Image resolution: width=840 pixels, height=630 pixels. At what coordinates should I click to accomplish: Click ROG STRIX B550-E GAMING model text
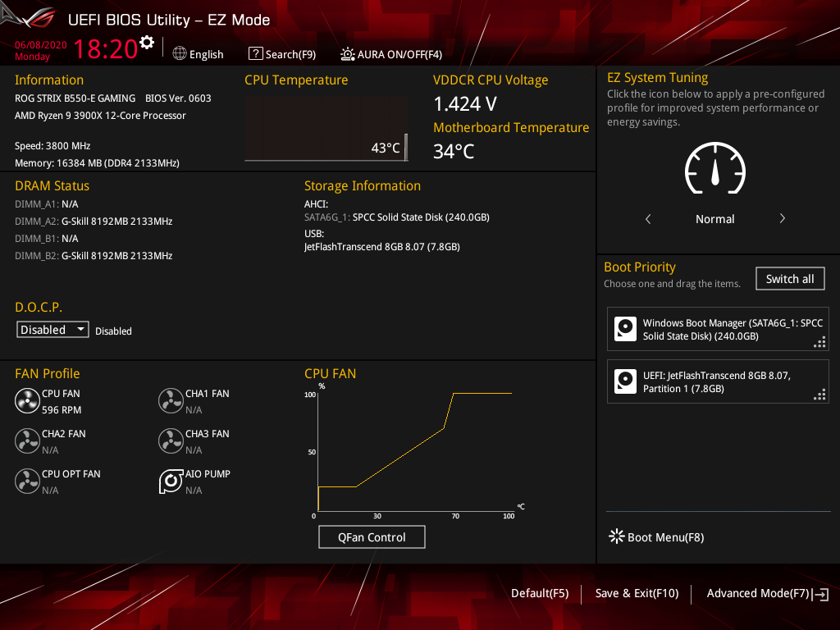point(75,98)
